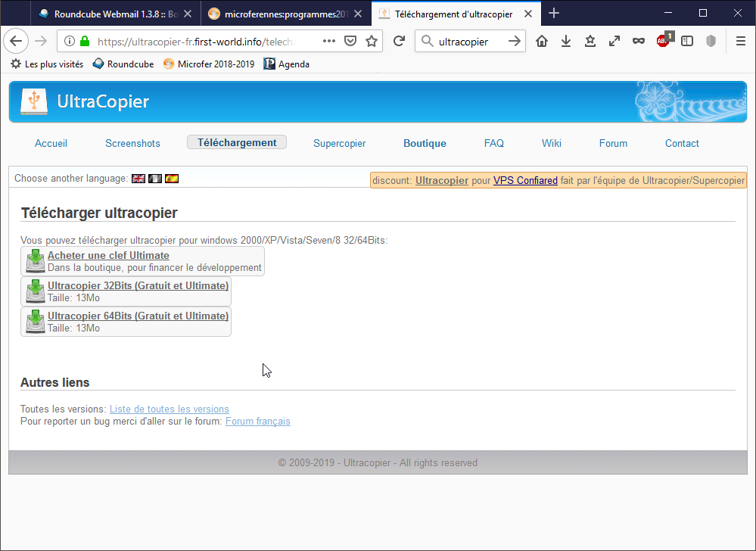Open a new browser tab

[554, 14]
